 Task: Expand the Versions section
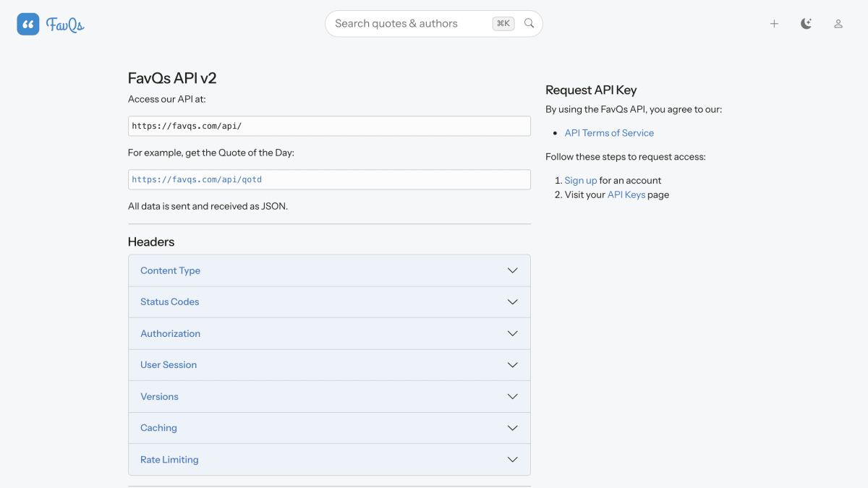click(329, 396)
